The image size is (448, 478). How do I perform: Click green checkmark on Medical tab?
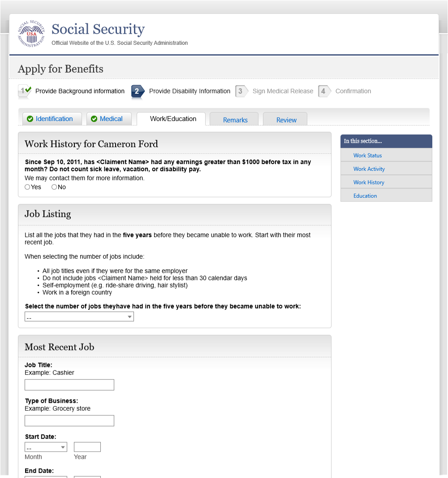click(x=94, y=119)
